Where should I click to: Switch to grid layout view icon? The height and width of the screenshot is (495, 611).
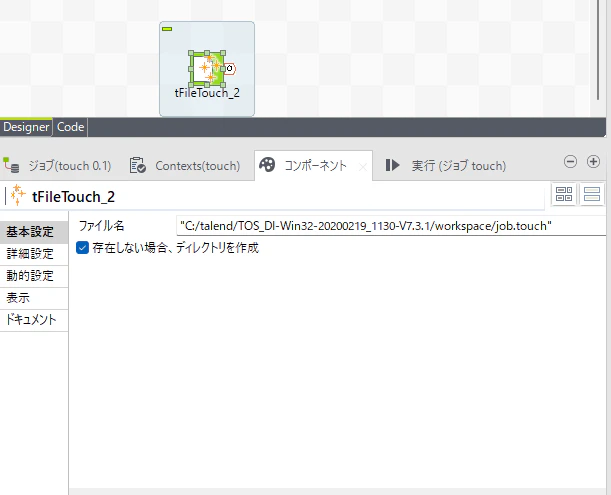[564, 194]
